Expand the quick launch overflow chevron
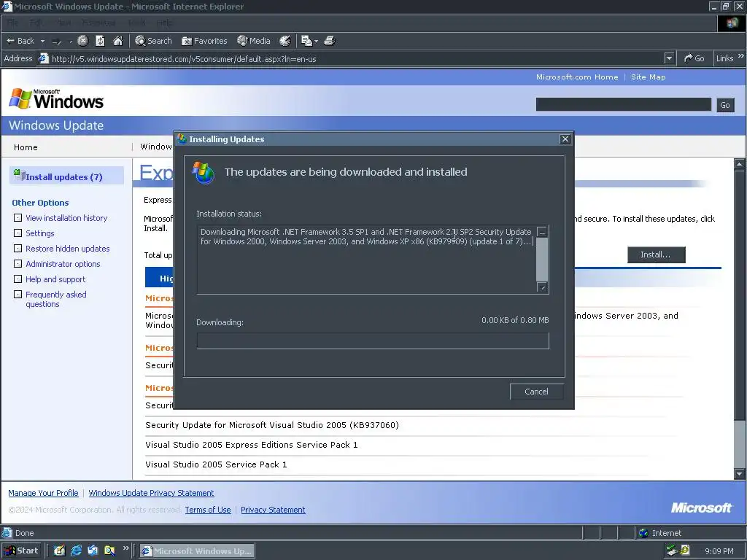This screenshot has width=747, height=560. point(125,548)
